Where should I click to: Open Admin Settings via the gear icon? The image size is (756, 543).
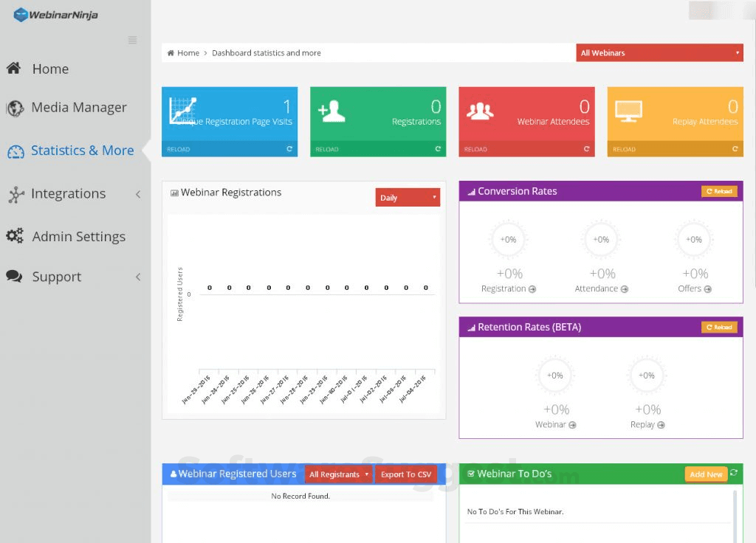pos(14,236)
